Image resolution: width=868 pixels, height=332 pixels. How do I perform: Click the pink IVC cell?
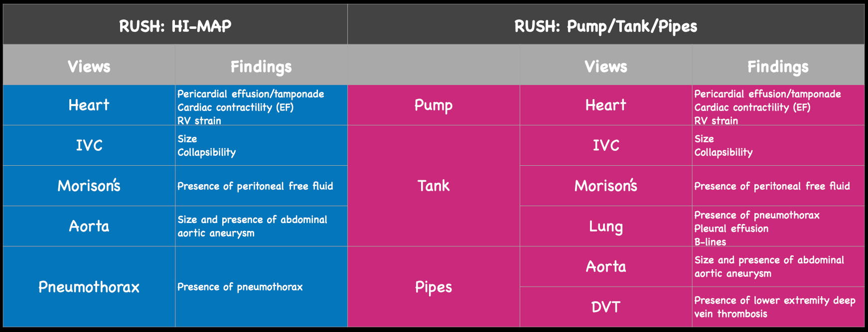pyautogui.click(x=605, y=145)
